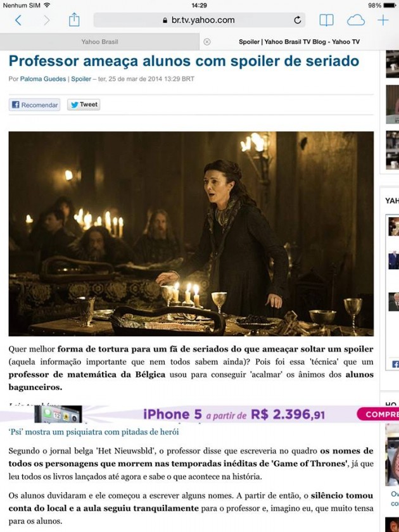Open the Bookmarks book icon

tap(326, 20)
